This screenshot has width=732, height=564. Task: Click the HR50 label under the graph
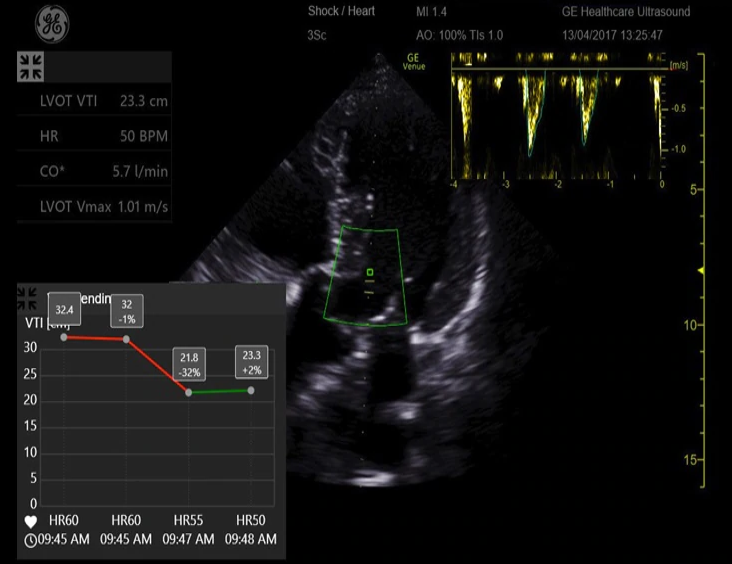tap(251, 520)
